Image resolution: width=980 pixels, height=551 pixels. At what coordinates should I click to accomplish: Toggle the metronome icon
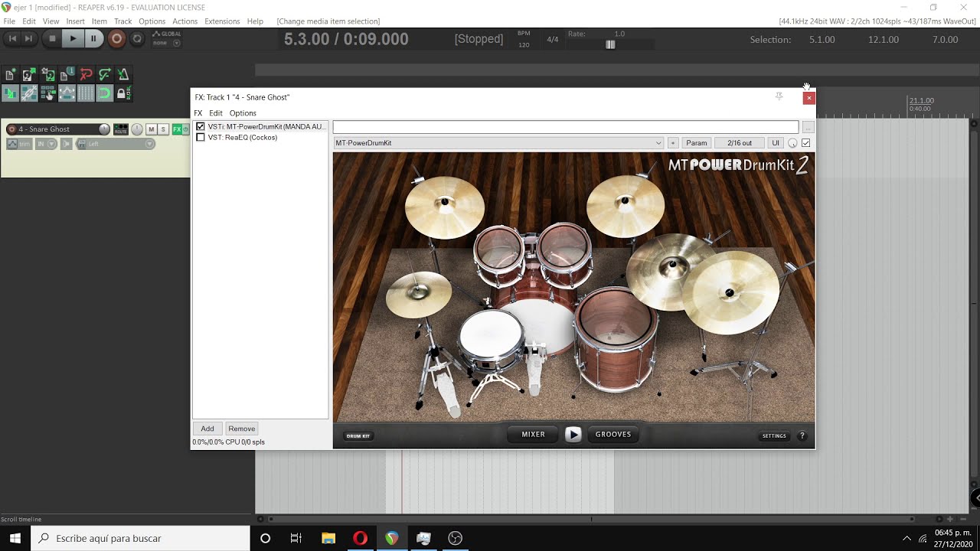[123, 74]
